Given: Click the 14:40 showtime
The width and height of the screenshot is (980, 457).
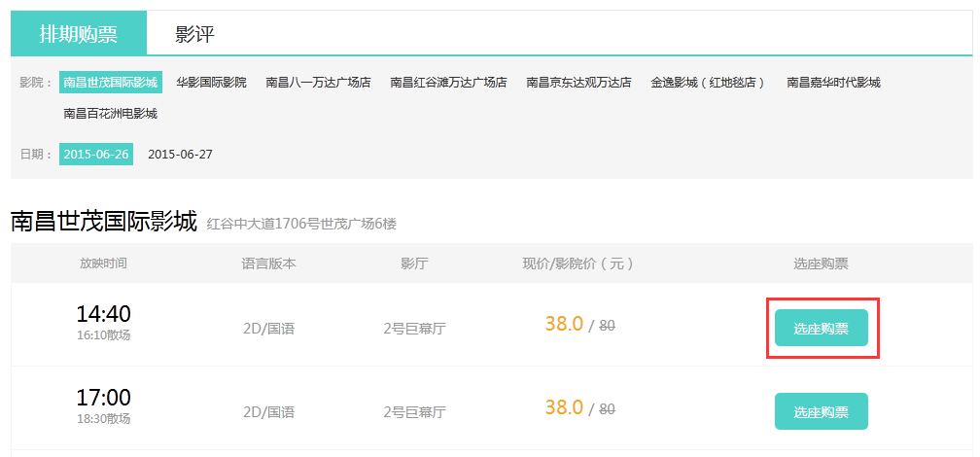Looking at the screenshot, I should coord(103,314).
